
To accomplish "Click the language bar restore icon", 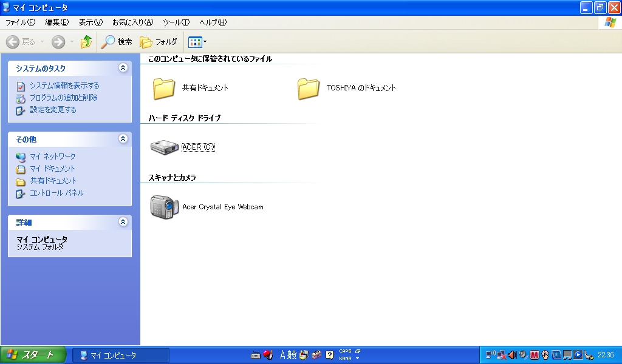I will tap(357, 351).
